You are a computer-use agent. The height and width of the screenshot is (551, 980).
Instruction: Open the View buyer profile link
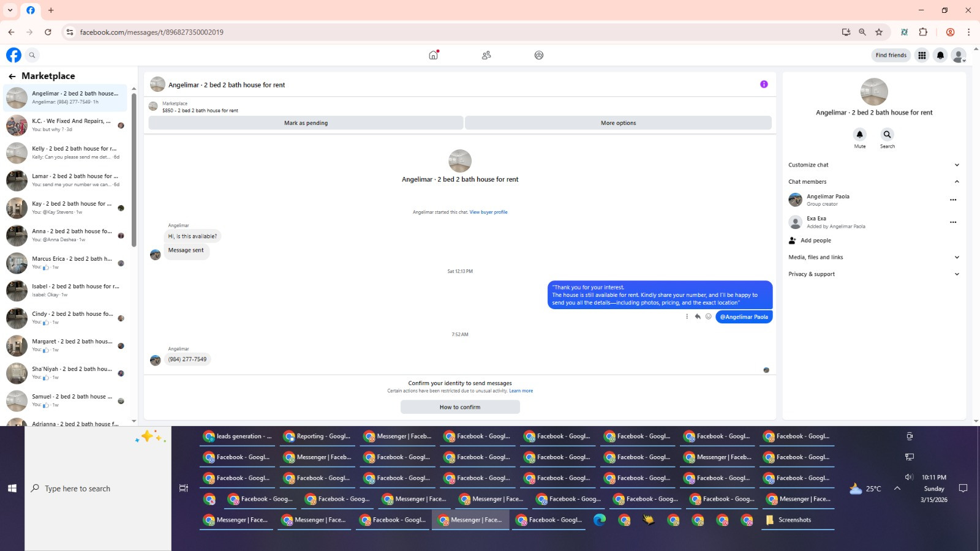point(488,212)
